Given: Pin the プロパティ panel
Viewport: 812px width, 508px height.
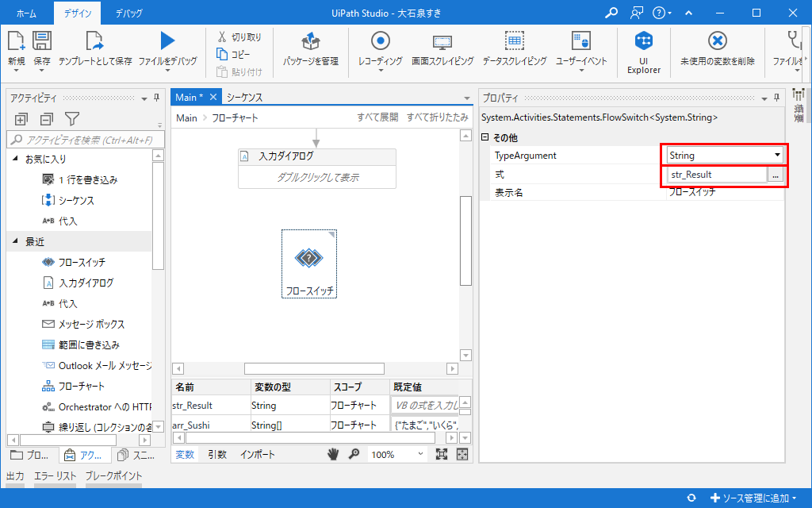Looking at the screenshot, I should 776,98.
